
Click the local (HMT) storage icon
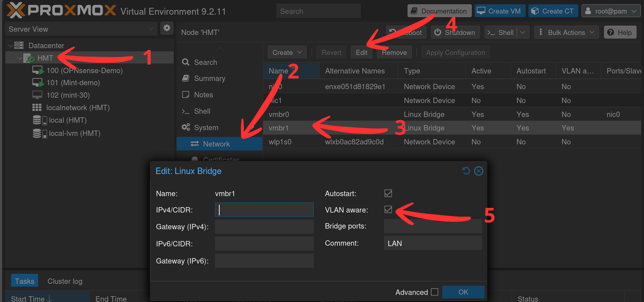40,120
